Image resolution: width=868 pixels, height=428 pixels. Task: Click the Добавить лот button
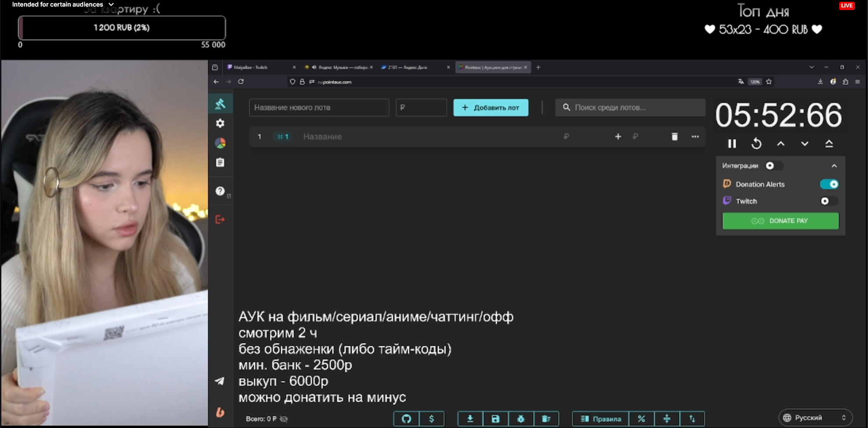point(491,108)
